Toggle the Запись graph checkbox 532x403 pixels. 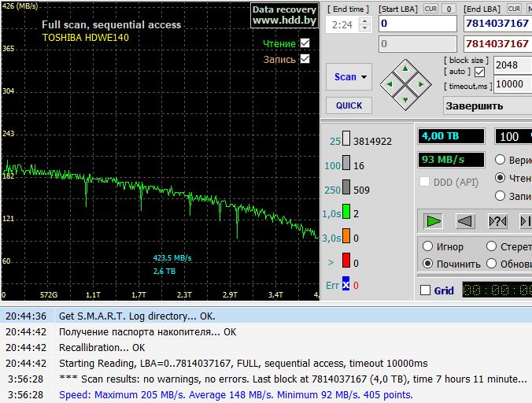click(305, 59)
